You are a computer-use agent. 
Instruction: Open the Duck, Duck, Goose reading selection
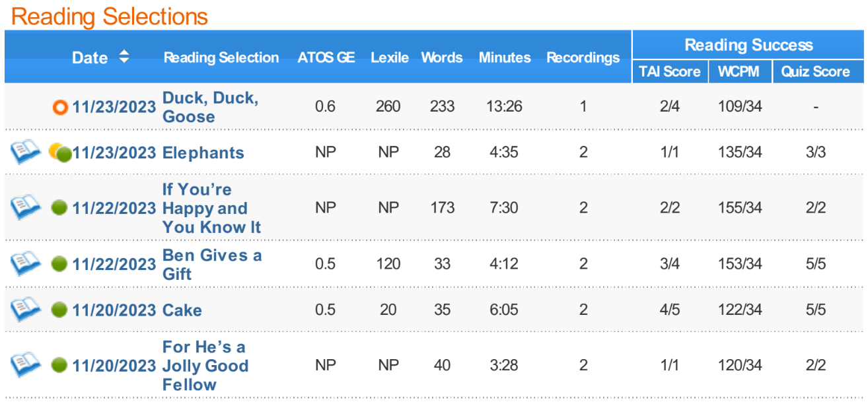click(x=210, y=107)
